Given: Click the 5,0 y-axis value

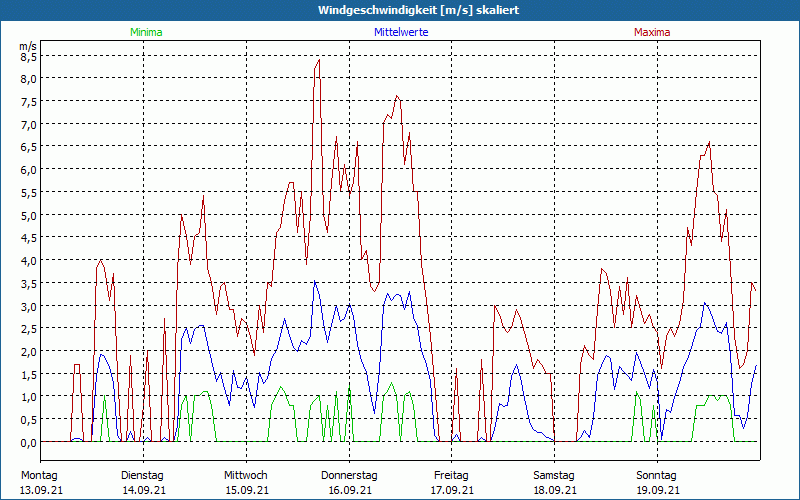Looking at the screenshot, I should pos(29,215).
